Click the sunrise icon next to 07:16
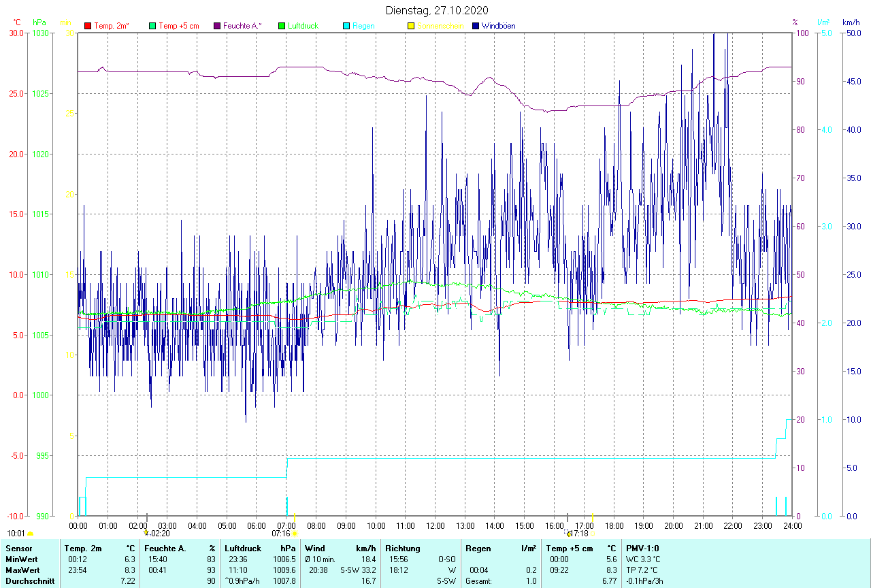 (295, 534)
